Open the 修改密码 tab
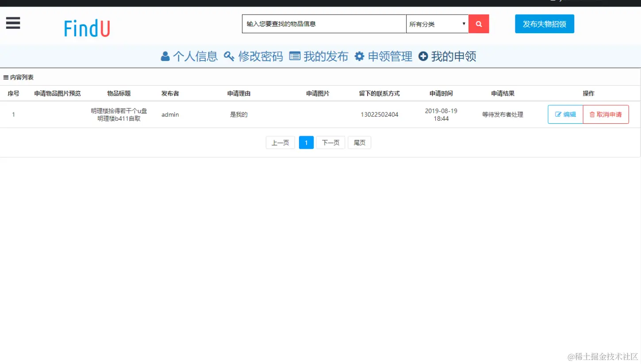 point(253,56)
